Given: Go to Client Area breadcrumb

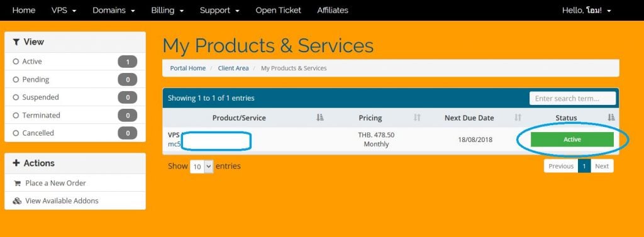Looking at the screenshot, I should pos(233,68).
